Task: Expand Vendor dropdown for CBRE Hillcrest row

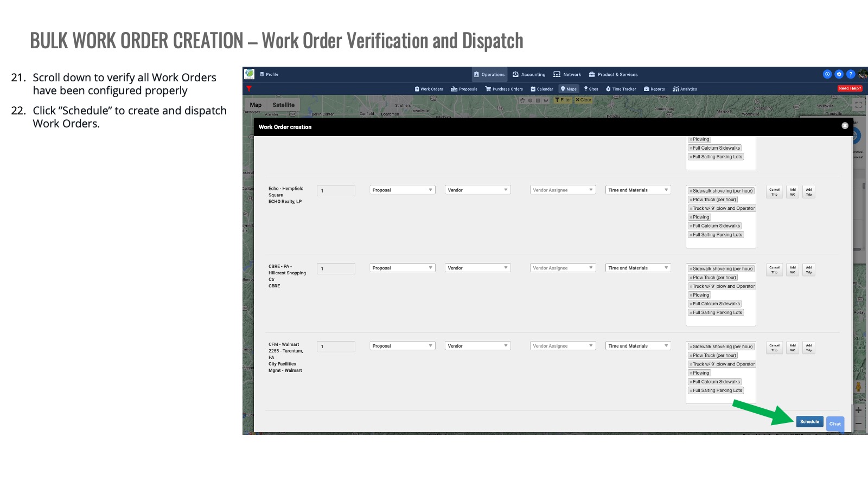Action: point(477,268)
